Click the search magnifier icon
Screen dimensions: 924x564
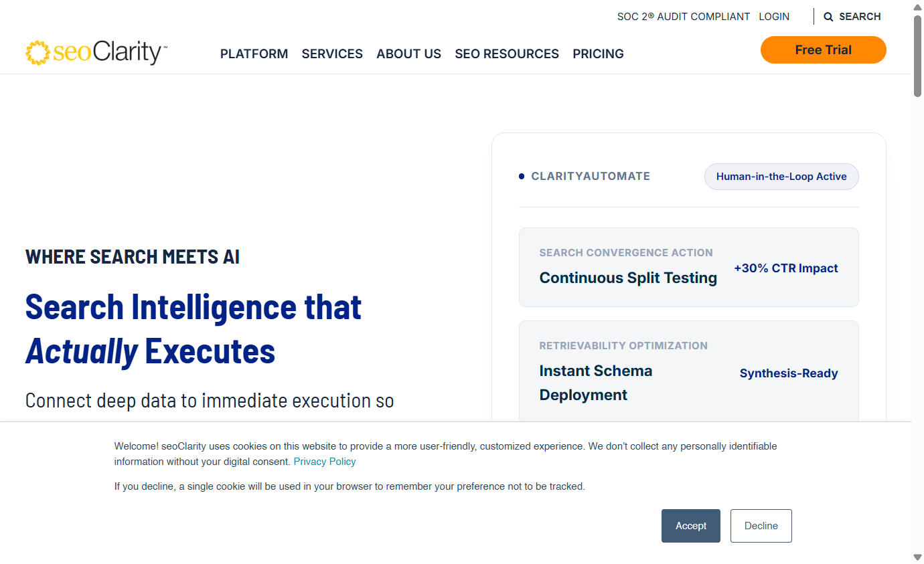tap(828, 17)
